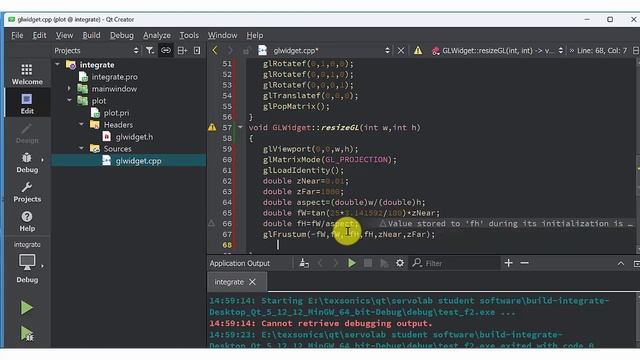The width and height of the screenshot is (640, 360).
Task: Close the glwidget.cpp document
Action: click(x=401, y=50)
